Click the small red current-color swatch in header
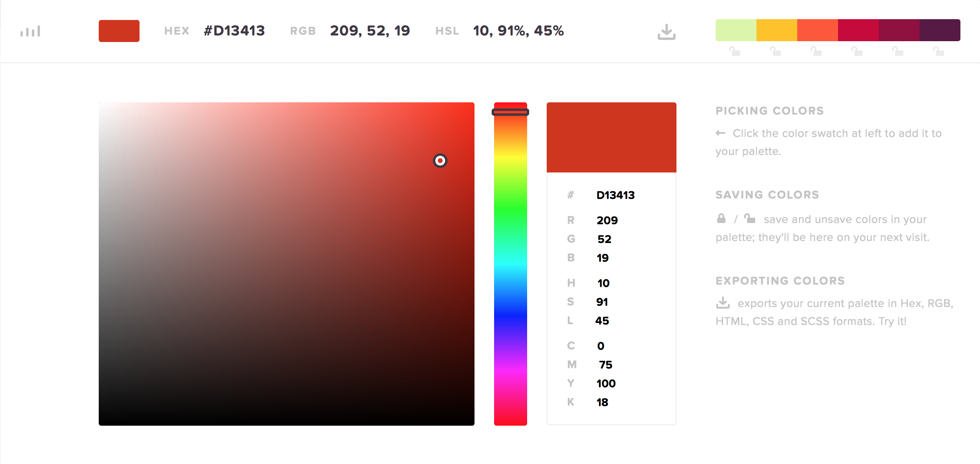 pos(119,31)
